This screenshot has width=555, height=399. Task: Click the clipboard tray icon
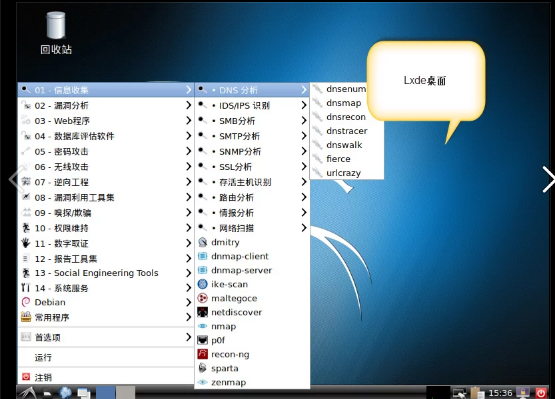click(477, 393)
